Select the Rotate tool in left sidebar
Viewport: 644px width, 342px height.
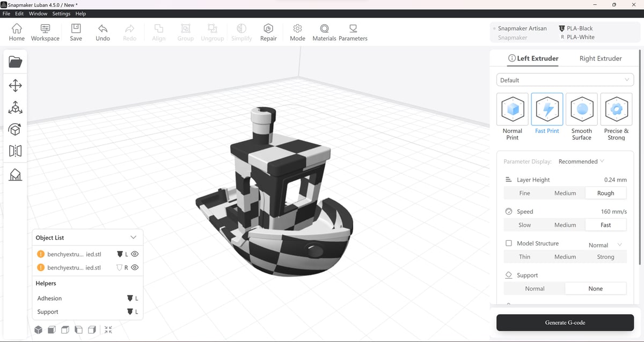16,129
